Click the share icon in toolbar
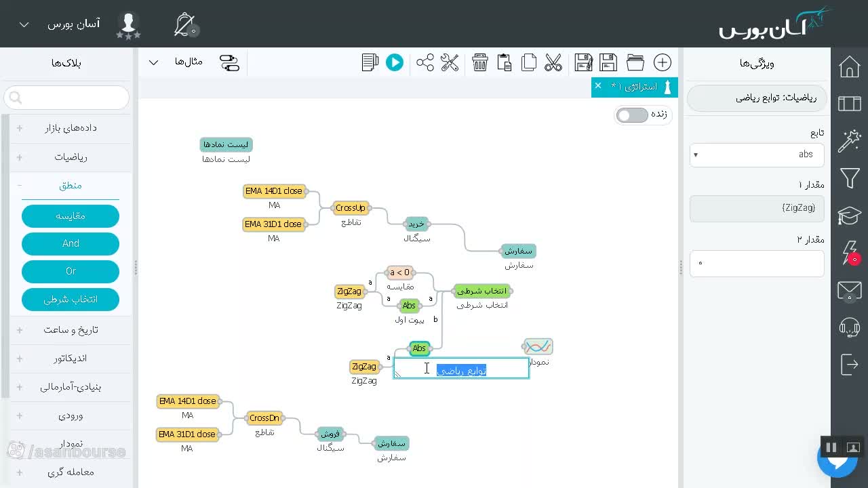This screenshot has width=868, height=488. pyautogui.click(x=425, y=63)
